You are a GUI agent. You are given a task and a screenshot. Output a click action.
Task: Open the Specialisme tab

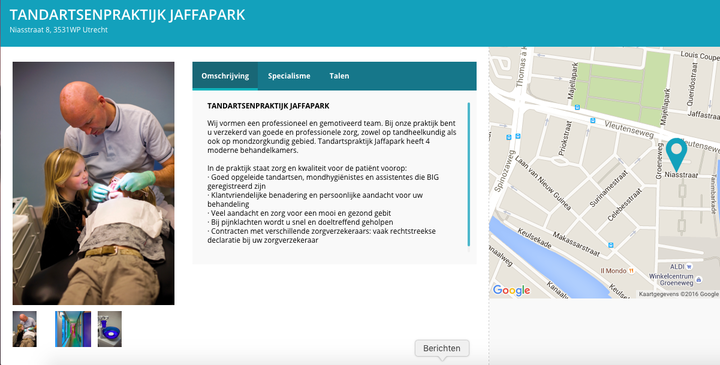tap(289, 76)
